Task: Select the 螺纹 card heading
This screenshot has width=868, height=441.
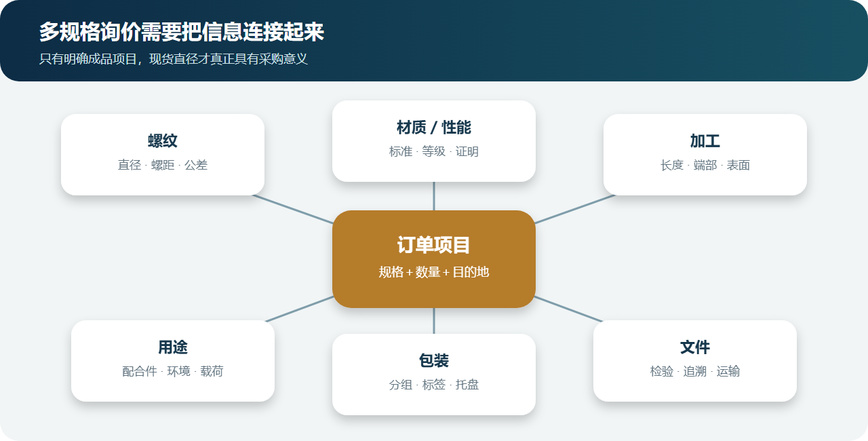Action: [163, 141]
